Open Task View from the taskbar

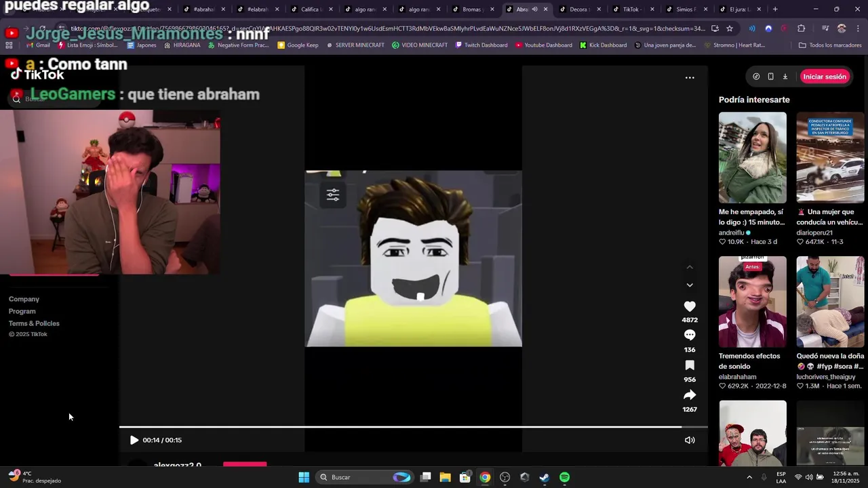426,477
